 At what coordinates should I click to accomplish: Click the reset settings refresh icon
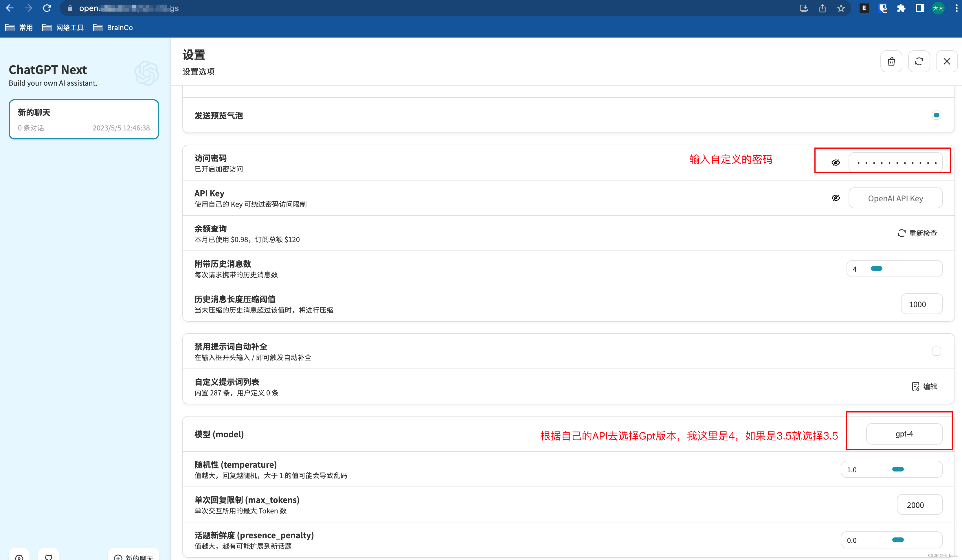click(x=919, y=61)
